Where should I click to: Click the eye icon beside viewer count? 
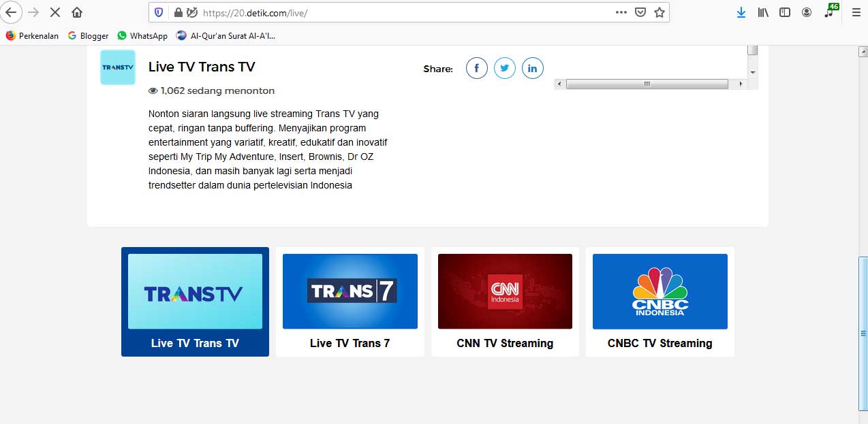153,91
